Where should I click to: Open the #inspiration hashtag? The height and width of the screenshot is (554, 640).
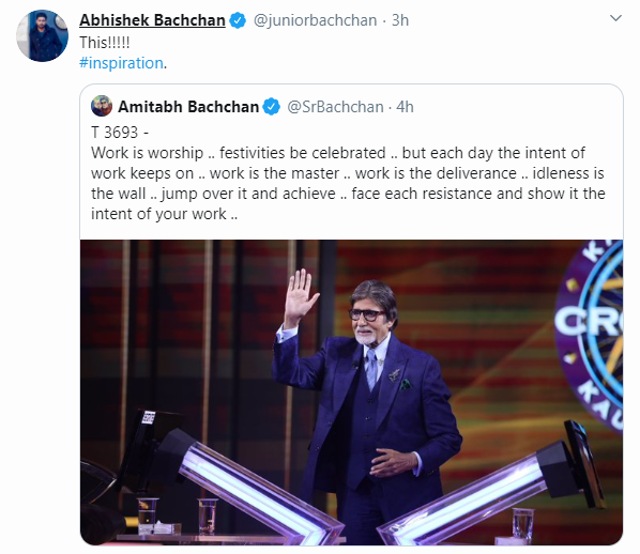(x=121, y=63)
